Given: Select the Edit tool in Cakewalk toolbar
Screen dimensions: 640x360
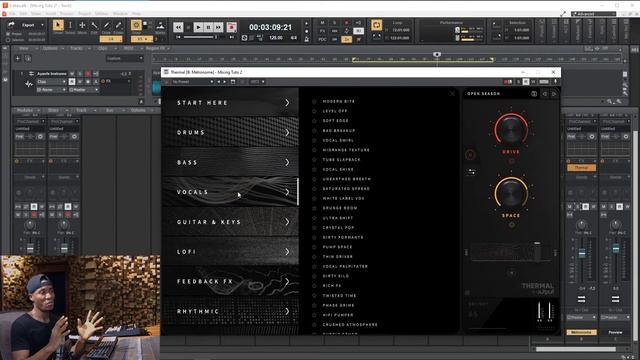Looking at the screenshot, I should [94, 25].
